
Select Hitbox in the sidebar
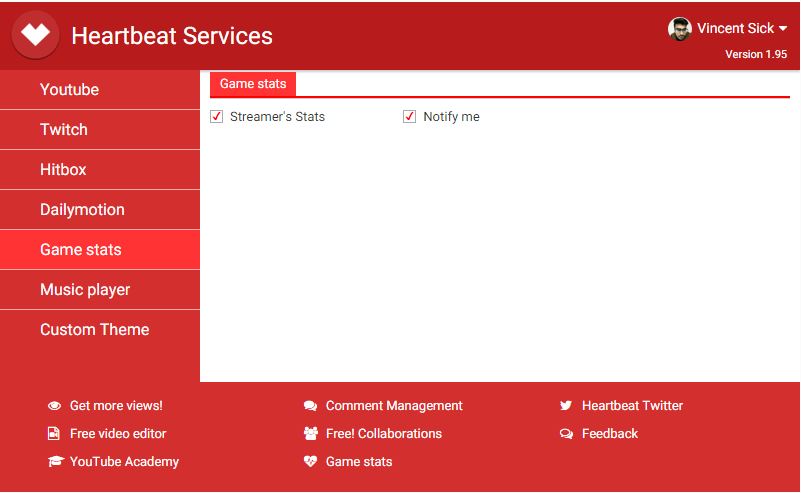pyautogui.click(x=100, y=169)
